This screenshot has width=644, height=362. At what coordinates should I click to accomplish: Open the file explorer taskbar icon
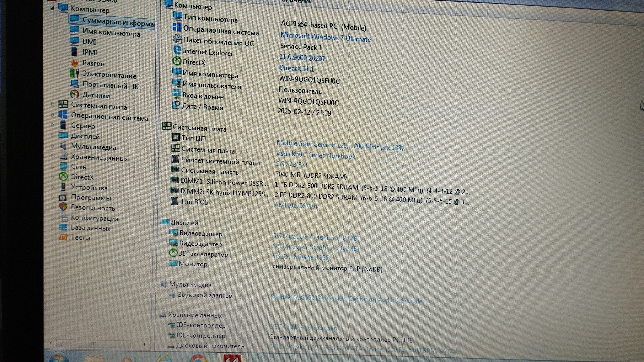[x=94, y=358]
